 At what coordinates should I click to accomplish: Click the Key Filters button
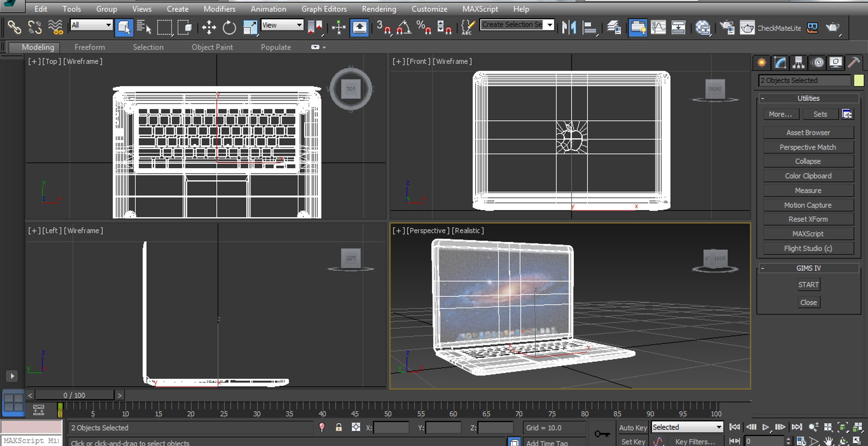coord(695,441)
